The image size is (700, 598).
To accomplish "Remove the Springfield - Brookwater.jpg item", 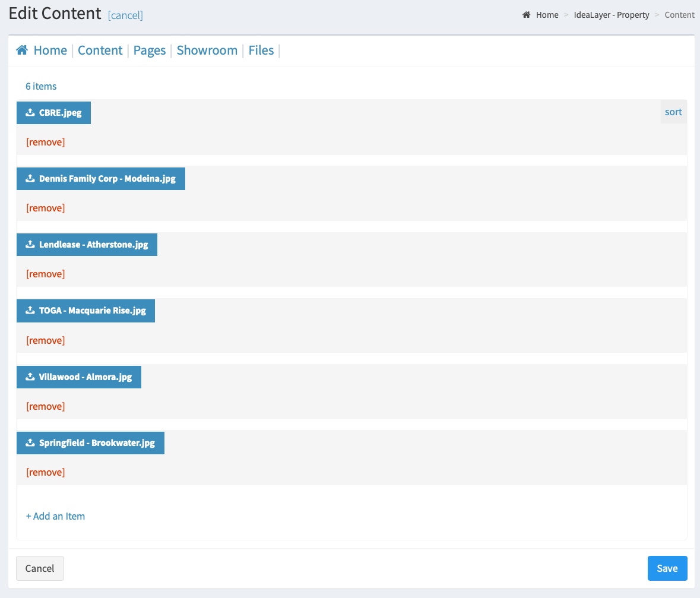I will (46, 472).
